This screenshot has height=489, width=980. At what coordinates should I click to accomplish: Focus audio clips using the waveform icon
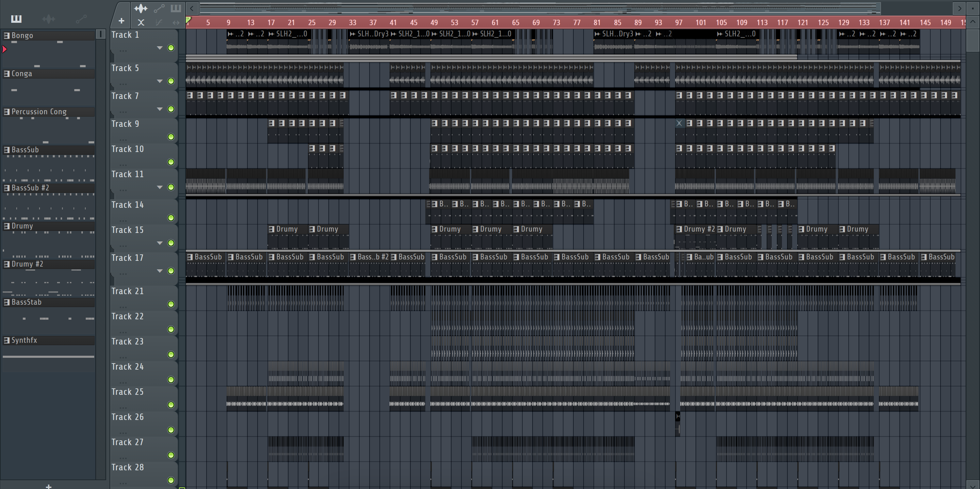[x=141, y=9]
